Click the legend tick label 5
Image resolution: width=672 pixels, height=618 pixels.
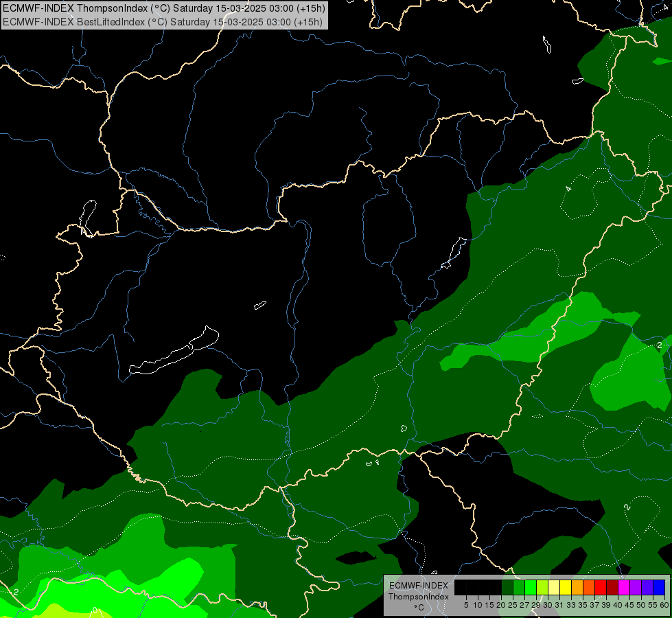click(x=466, y=605)
